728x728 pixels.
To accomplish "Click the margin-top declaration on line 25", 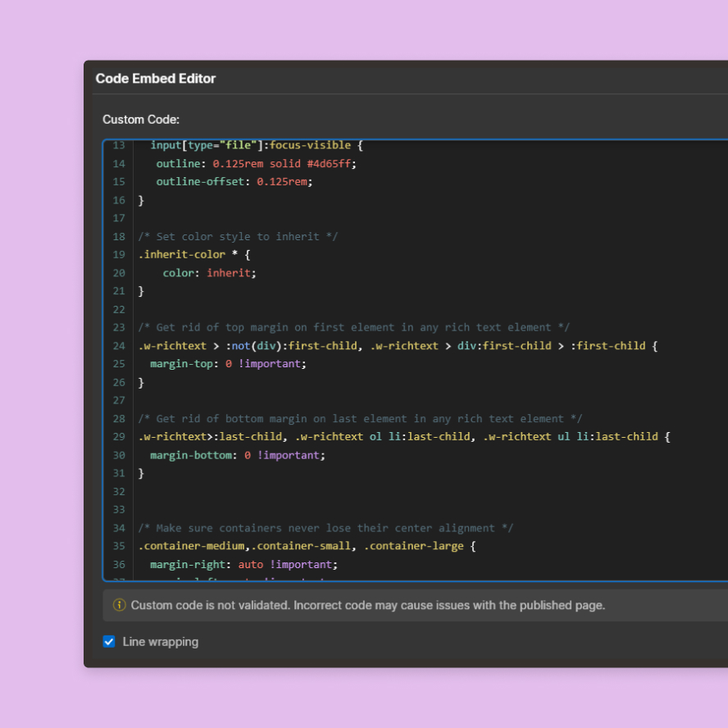I will click(228, 364).
